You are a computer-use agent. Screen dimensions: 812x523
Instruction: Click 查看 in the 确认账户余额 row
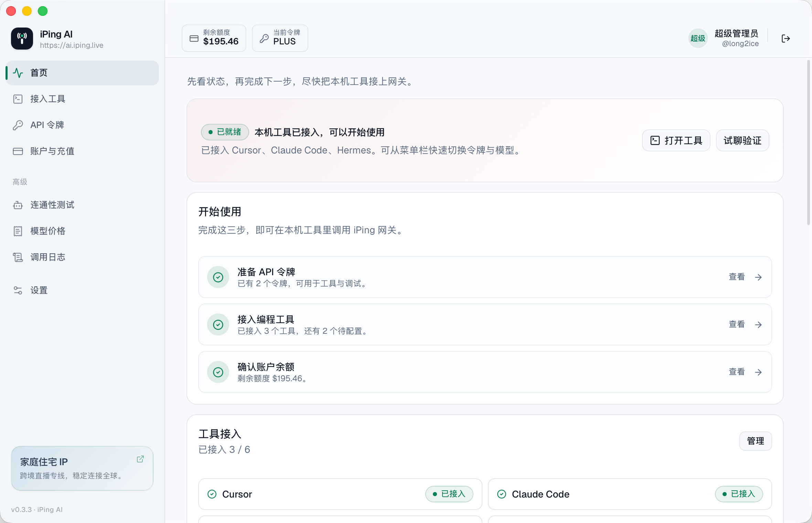pyautogui.click(x=737, y=372)
